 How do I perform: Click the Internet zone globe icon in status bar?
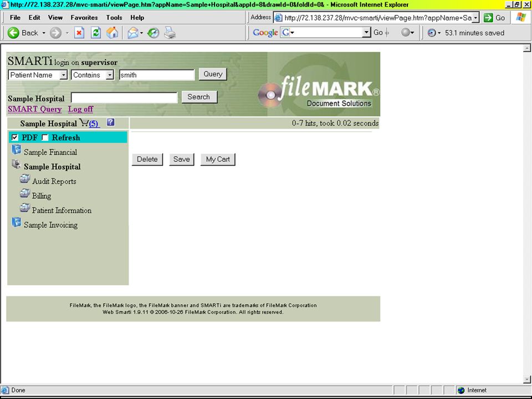[461, 390]
